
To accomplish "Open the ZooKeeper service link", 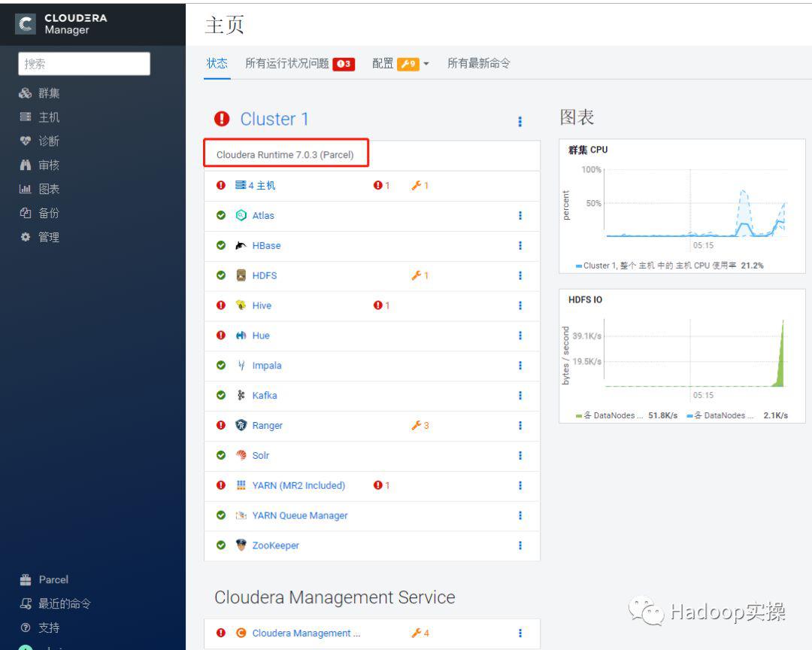I will [x=275, y=545].
